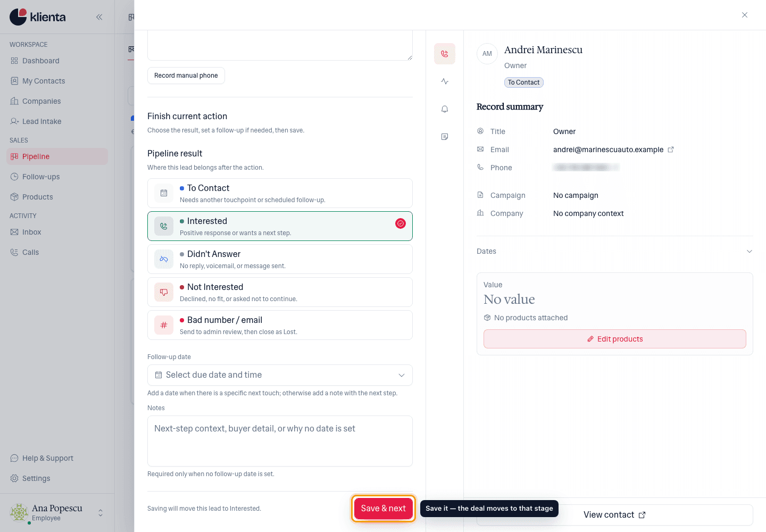Open the Inbox
The width and height of the screenshot is (766, 532).
pos(57,232)
